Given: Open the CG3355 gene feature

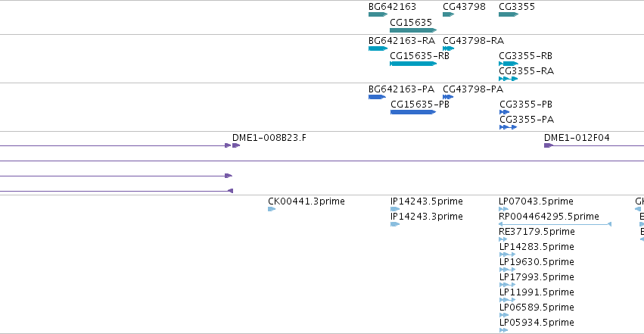Looking at the screenshot, I should (509, 14).
